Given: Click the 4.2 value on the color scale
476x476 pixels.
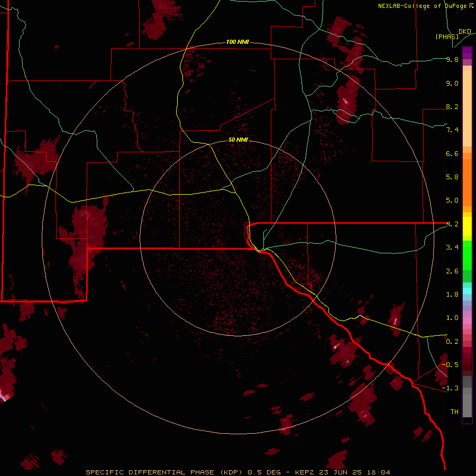Looking at the screenshot, I should click(x=452, y=224).
